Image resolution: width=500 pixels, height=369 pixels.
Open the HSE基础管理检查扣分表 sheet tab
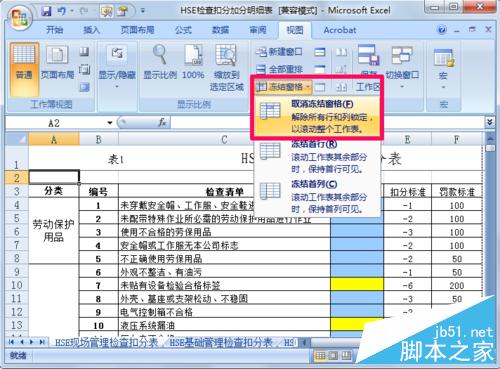(220, 342)
